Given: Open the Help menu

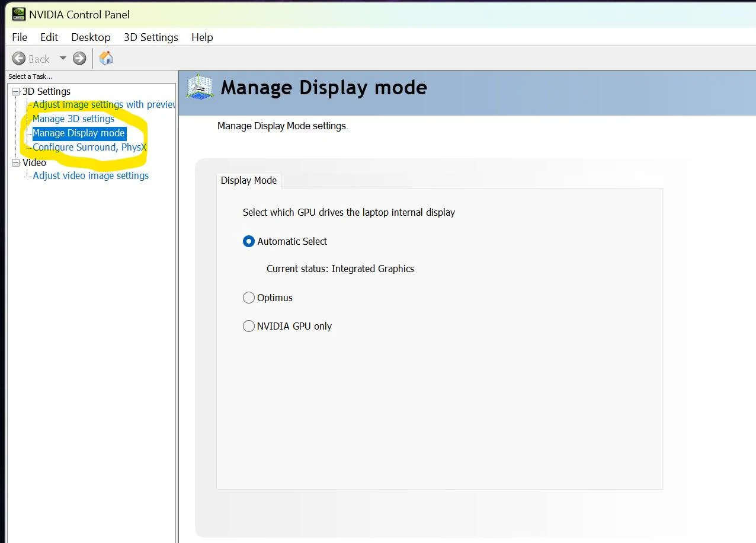Looking at the screenshot, I should click(202, 37).
